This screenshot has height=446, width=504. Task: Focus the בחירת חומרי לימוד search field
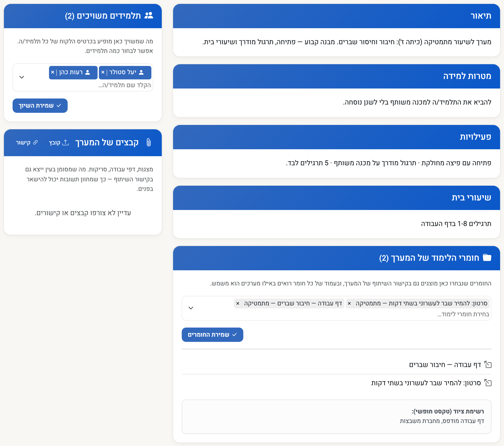(463, 314)
